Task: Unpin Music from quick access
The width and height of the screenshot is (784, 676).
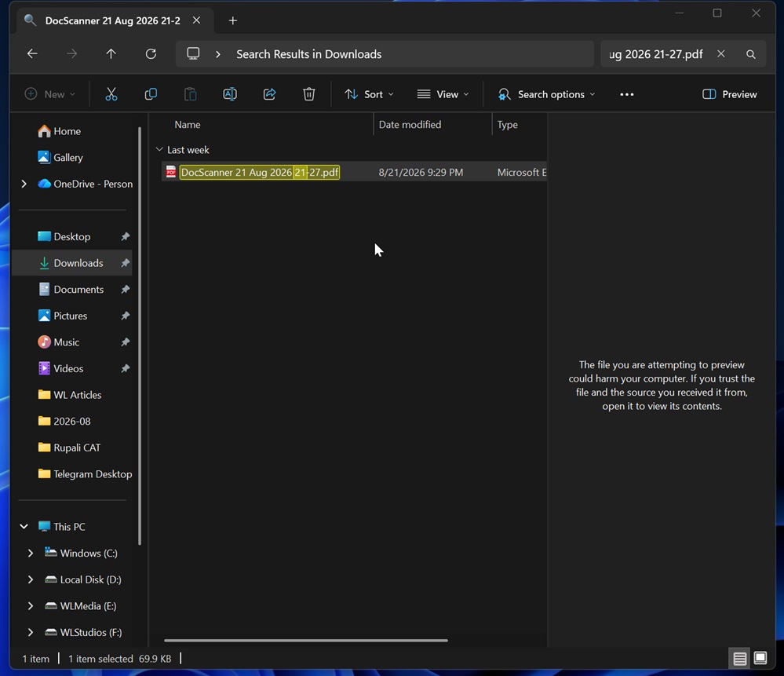Action: (x=126, y=342)
